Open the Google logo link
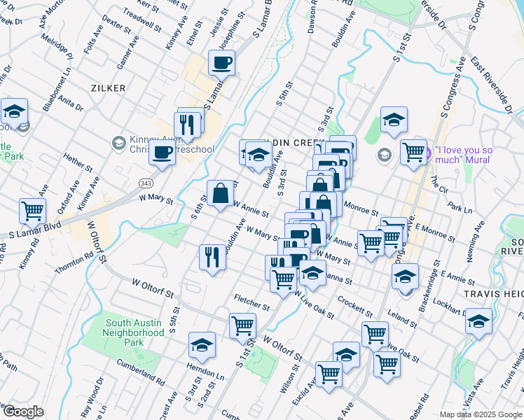The image size is (524, 420). tap(23, 412)
